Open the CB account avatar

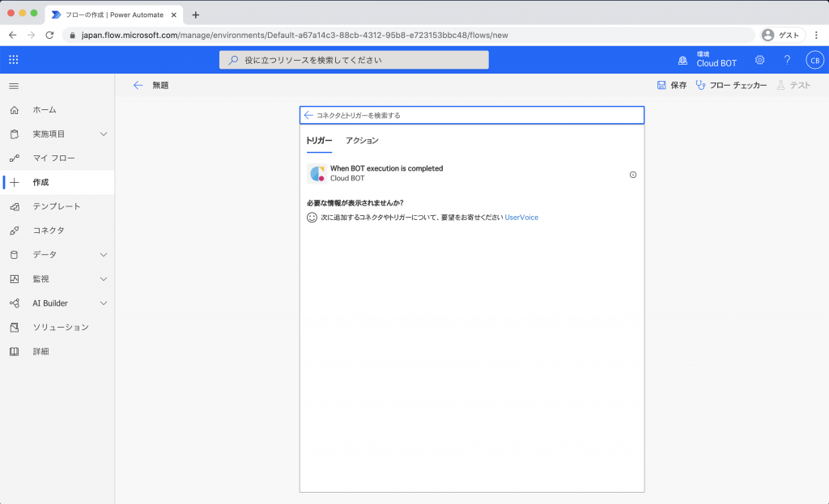pos(814,60)
